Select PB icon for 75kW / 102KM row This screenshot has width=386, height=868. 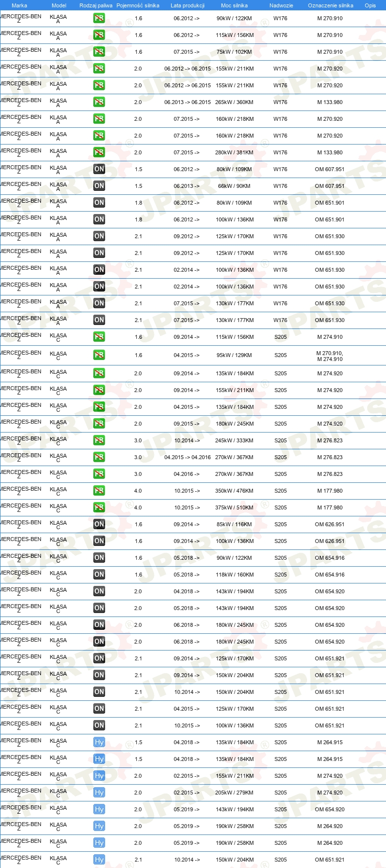pos(99,52)
